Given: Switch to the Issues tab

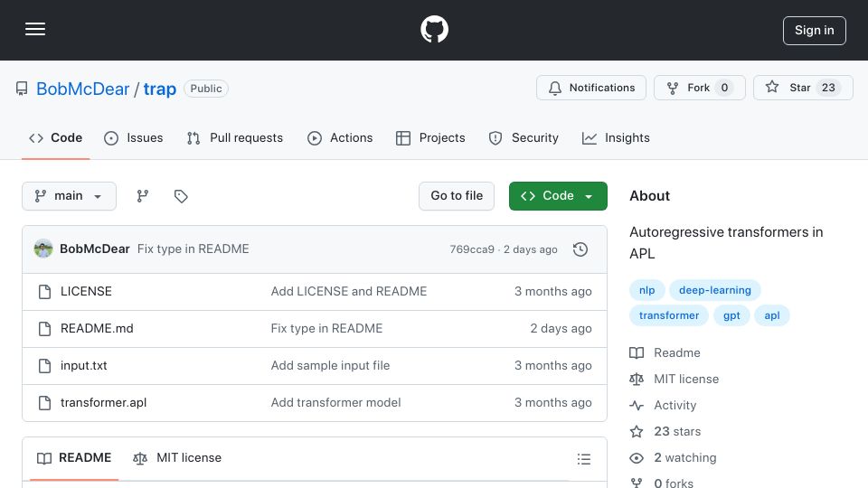Looking at the screenshot, I should (x=134, y=137).
